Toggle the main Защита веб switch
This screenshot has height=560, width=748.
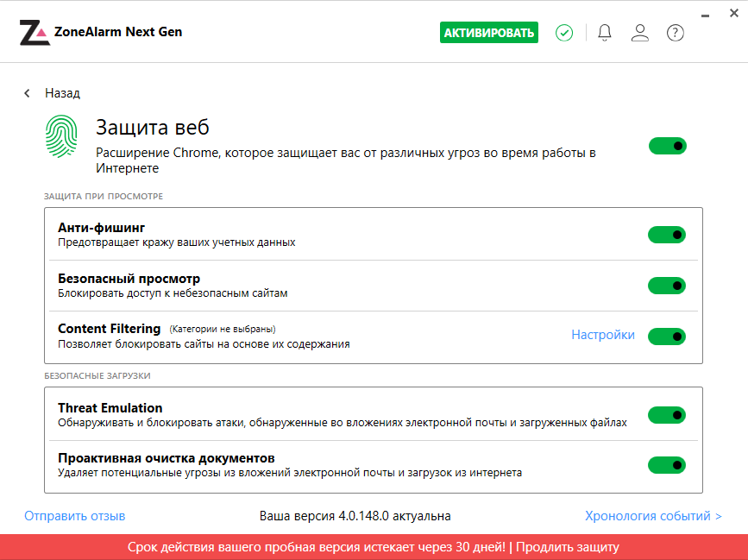pyautogui.click(x=667, y=146)
